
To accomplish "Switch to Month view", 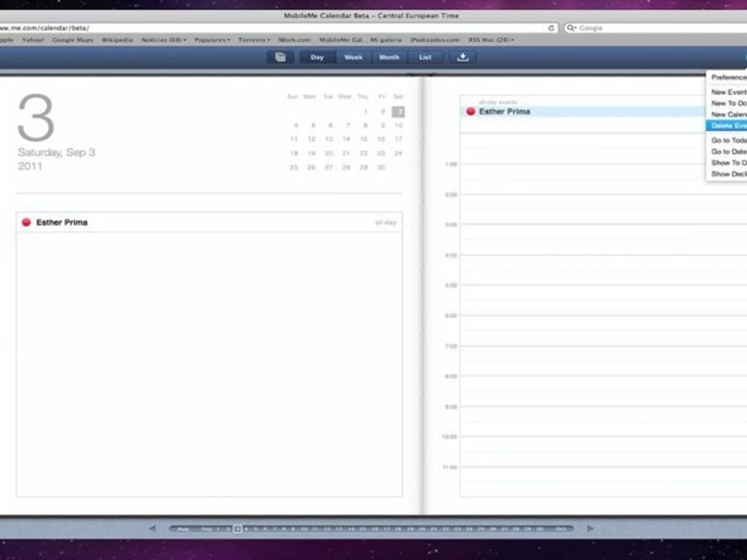I will [x=389, y=57].
